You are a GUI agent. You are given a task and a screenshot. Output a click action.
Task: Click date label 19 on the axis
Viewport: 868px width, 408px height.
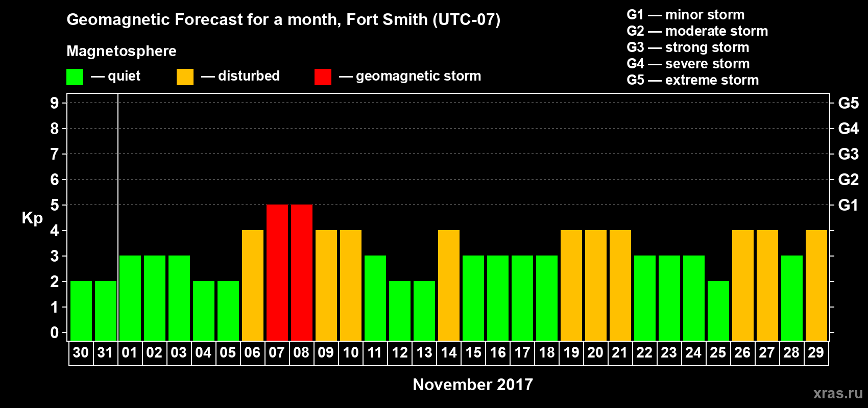pos(571,352)
